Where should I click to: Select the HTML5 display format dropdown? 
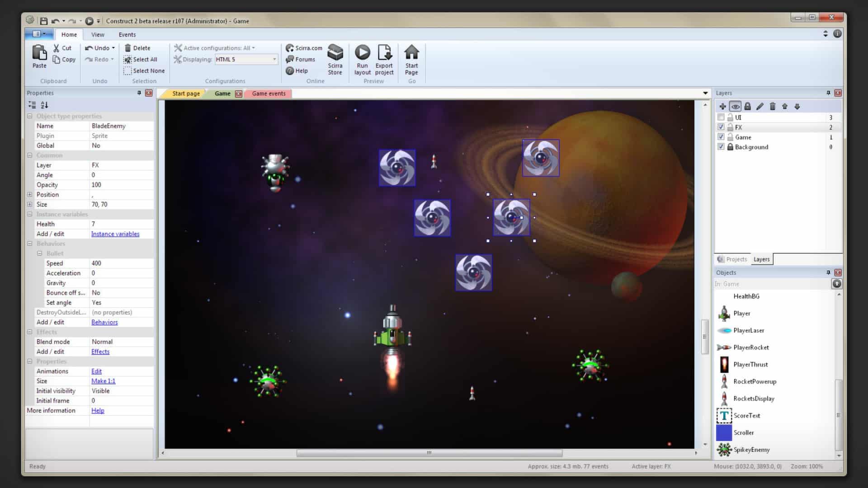pos(245,59)
